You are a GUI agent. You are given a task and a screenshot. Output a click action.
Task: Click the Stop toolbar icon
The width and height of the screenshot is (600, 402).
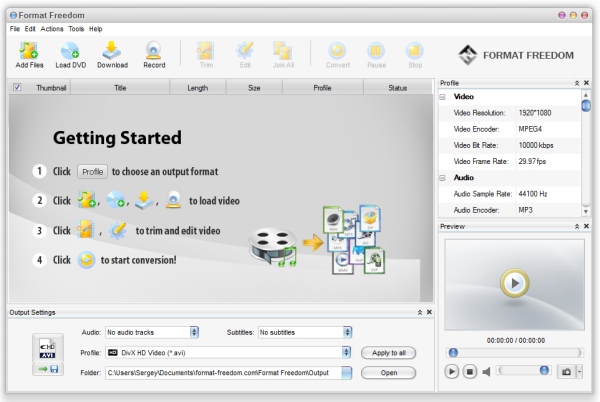point(414,50)
